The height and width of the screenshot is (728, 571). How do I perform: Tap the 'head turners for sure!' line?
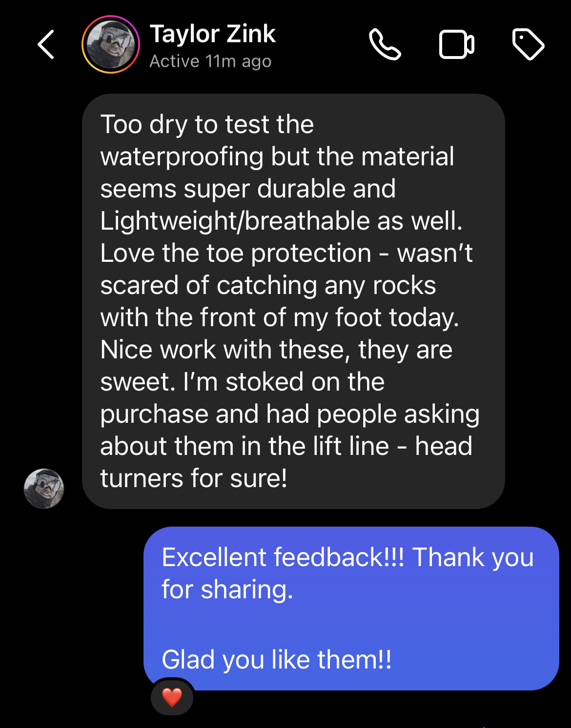pos(286,462)
